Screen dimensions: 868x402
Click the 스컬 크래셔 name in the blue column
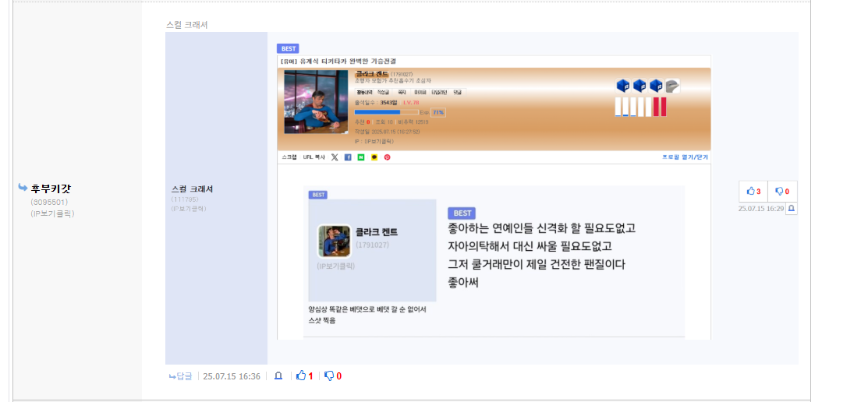(192, 189)
